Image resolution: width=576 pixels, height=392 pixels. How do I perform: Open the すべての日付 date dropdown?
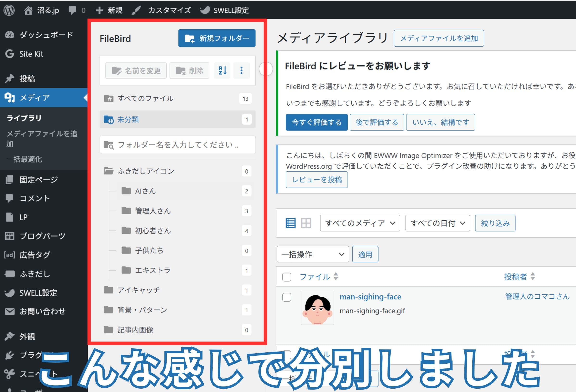click(x=437, y=223)
